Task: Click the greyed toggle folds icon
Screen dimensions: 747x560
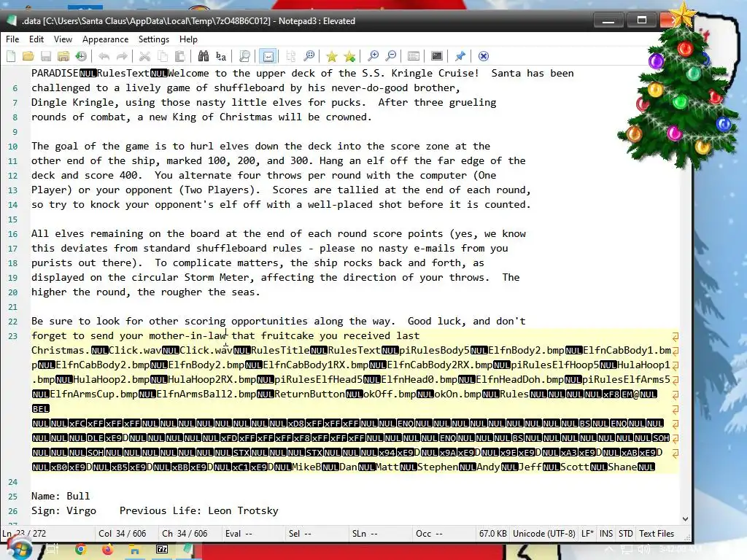Action: click(291, 56)
